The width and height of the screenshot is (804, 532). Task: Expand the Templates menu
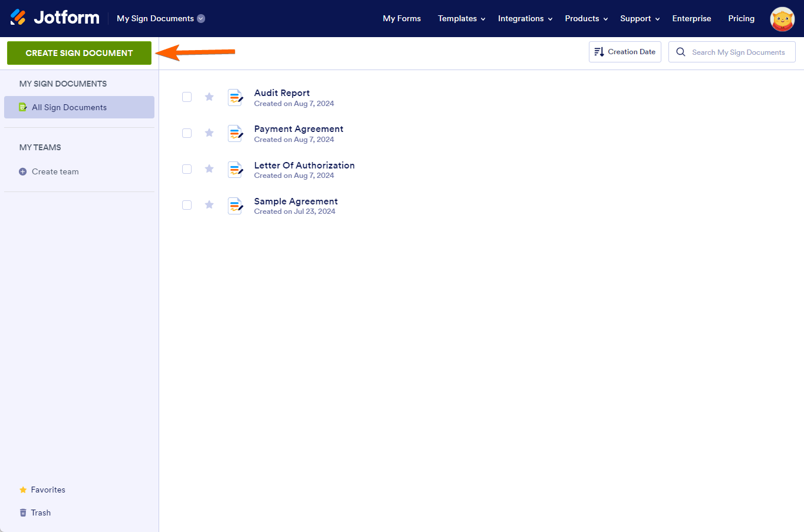(x=462, y=18)
